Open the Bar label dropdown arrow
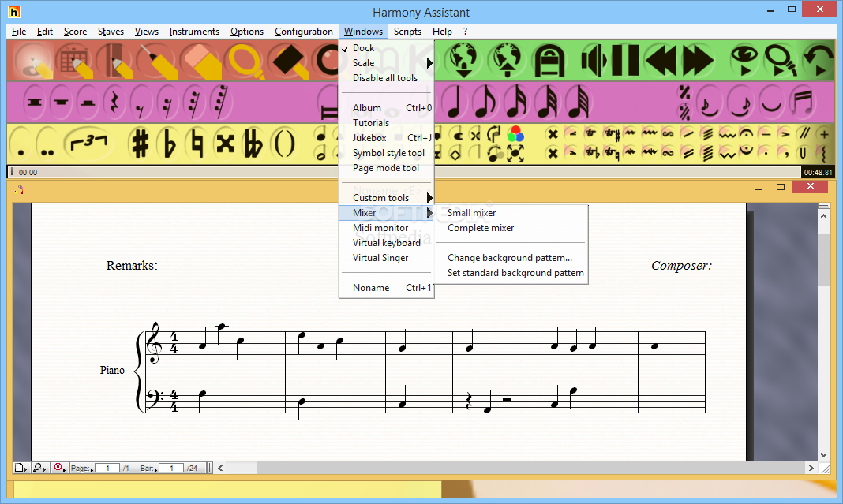The height and width of the screenshot is (504, 843). (x=156, y=470)
